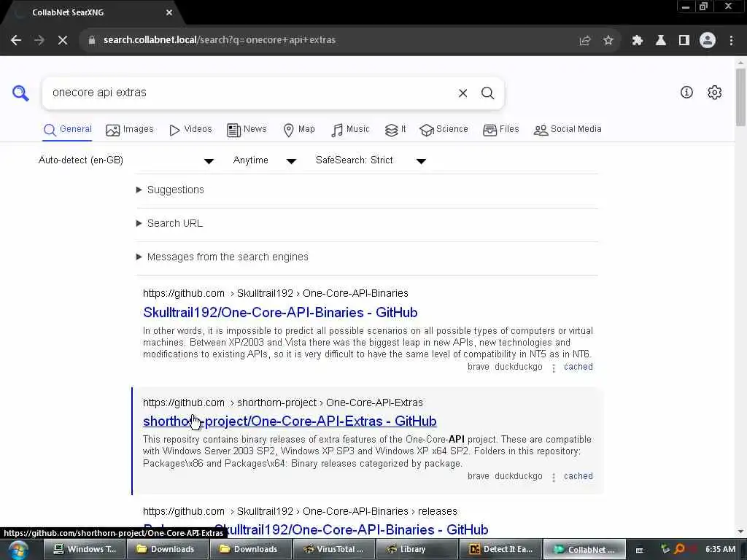This screenshot has height=560, width=747.
Task: Open cached link of Skulltrail192 result
Action: click(578, 367)
